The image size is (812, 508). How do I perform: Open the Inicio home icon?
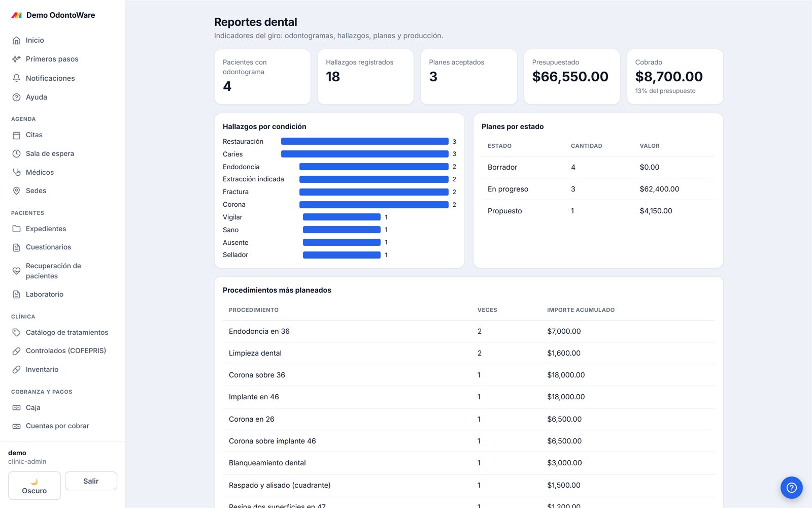[x=16, y=40]
